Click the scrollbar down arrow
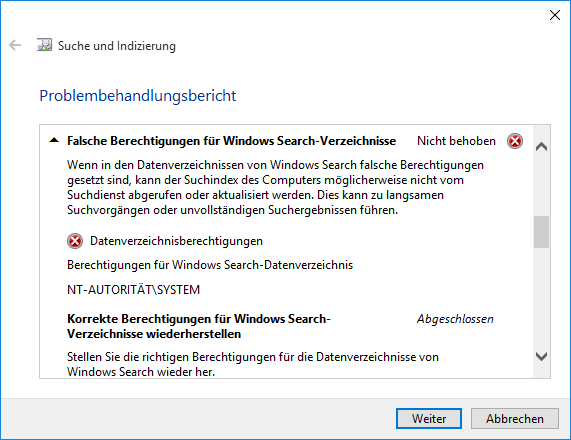The image size is (571, 440). tap(542, 356)
